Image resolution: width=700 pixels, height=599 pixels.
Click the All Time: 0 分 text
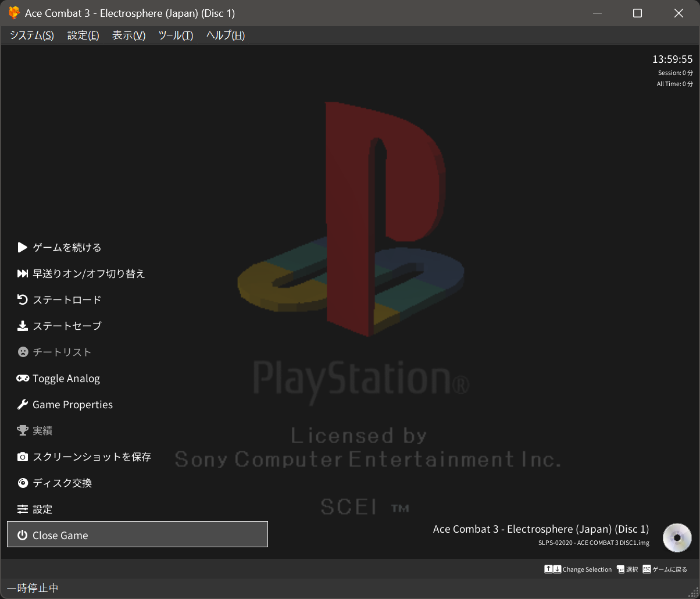[675, 84]
